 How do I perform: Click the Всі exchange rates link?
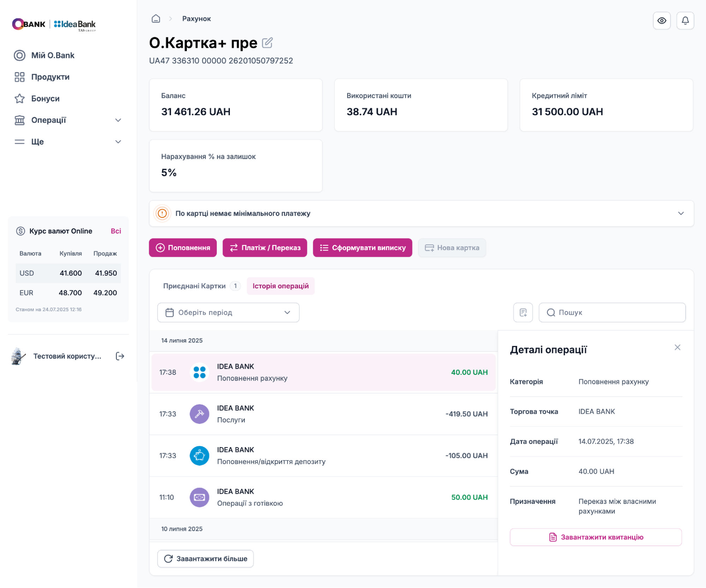tap(116, 231)
